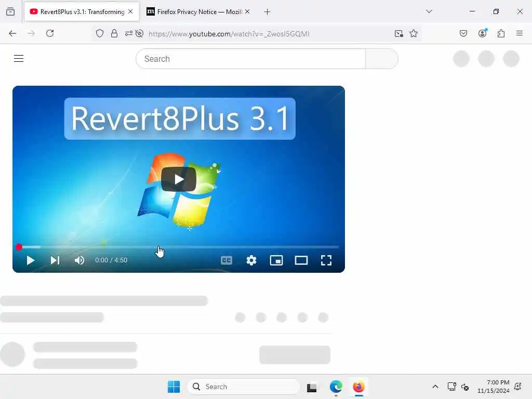Open the video settings gear
The height and width of the screenshot is (399, 532).
point(251,260)
